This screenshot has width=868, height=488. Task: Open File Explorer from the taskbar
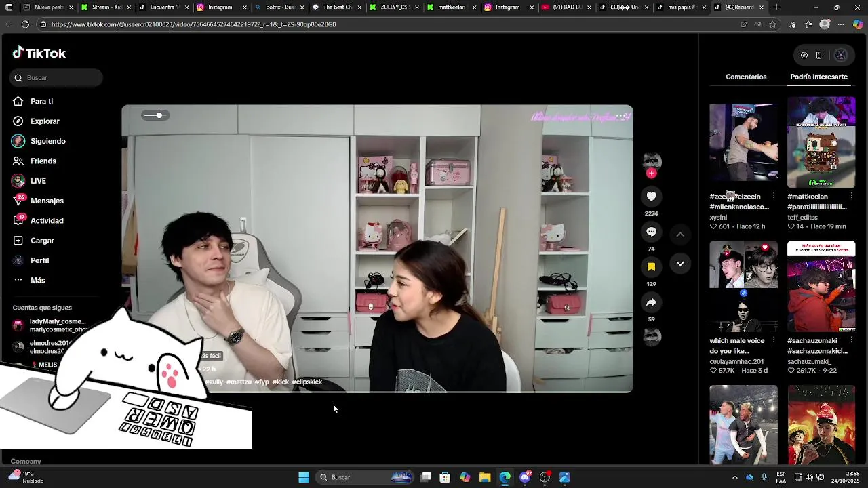tap(485, 477)
